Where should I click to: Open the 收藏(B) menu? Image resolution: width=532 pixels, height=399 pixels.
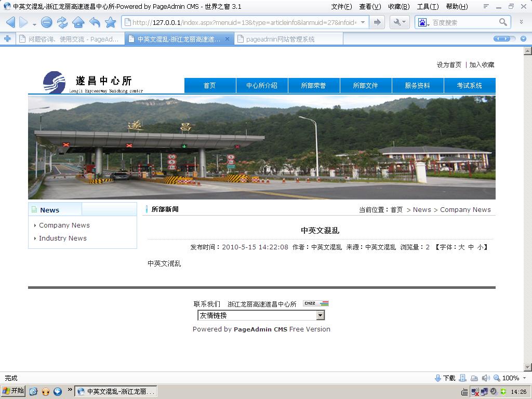pyautogui.click(x=398, y=6)
